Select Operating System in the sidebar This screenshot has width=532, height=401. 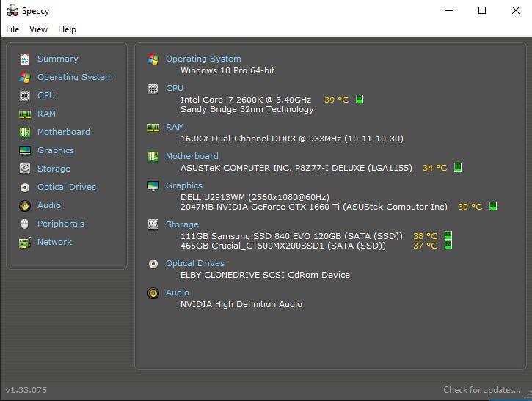(x=75, y=77)
